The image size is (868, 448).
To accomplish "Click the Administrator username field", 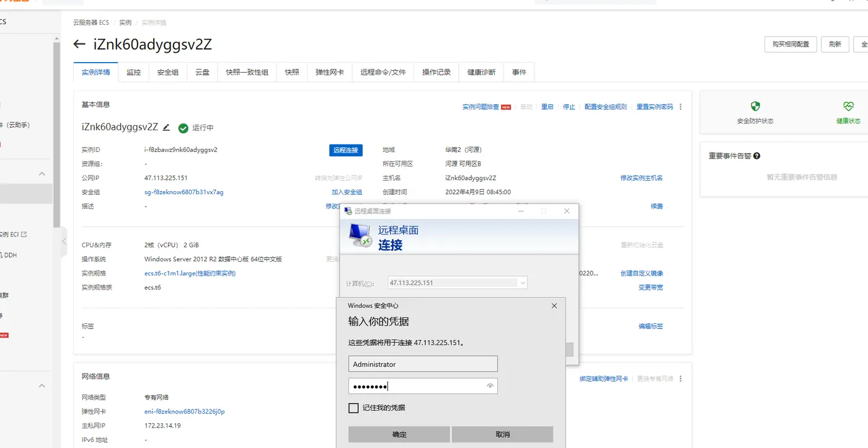I will [x=423, y=364].
